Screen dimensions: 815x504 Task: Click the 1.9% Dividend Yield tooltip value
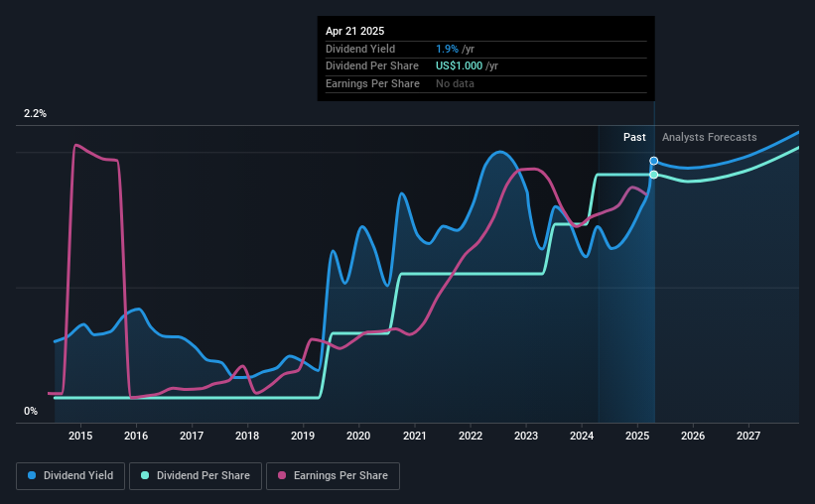coord(447,49)
